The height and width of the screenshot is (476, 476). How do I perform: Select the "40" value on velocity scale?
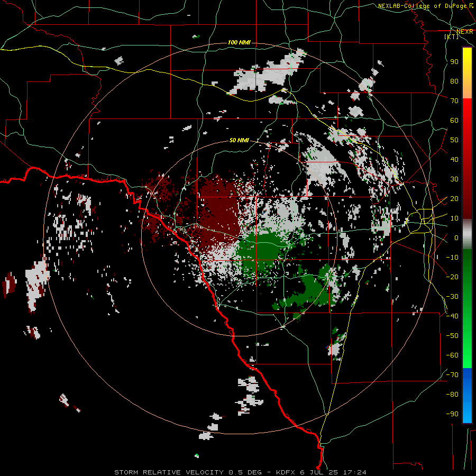(x=454, y=159)
